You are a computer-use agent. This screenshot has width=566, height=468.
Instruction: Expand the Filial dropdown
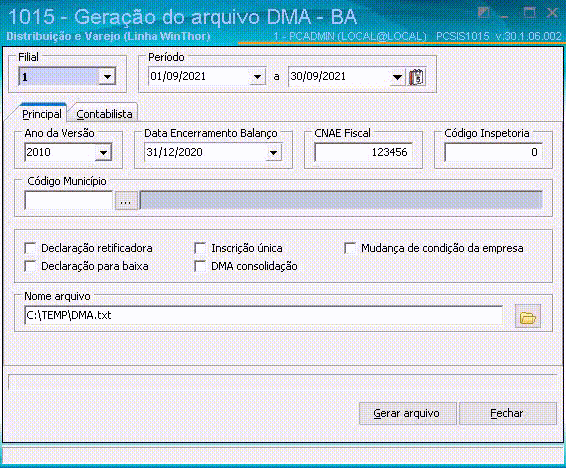[107, 76]
